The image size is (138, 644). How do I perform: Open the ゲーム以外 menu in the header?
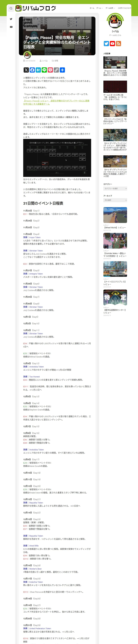click(x=109, y=8)
